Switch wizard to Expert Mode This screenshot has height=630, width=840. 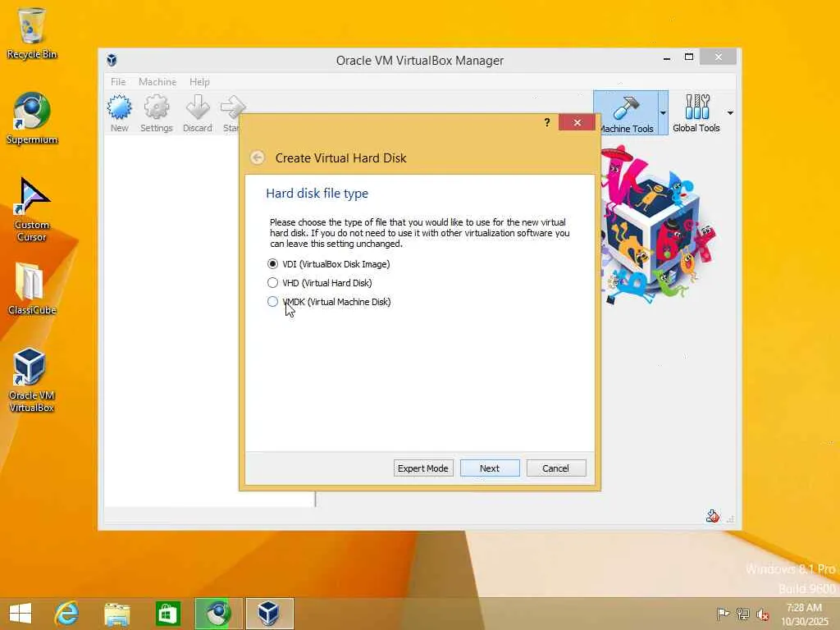pos(423,468)
